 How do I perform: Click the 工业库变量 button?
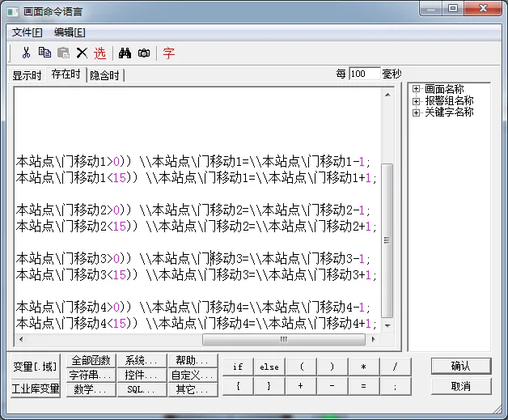(36, 388)
